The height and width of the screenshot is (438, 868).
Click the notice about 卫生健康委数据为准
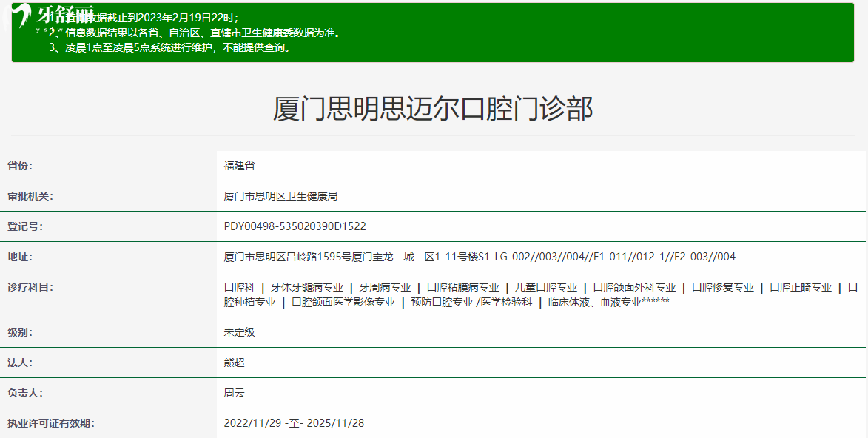click(195, 33)
